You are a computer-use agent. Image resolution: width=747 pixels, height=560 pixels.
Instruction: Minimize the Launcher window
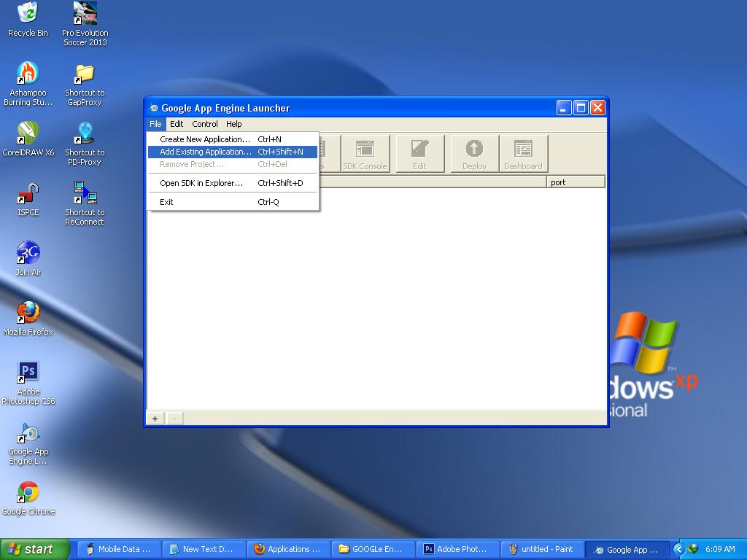[564, 108]
